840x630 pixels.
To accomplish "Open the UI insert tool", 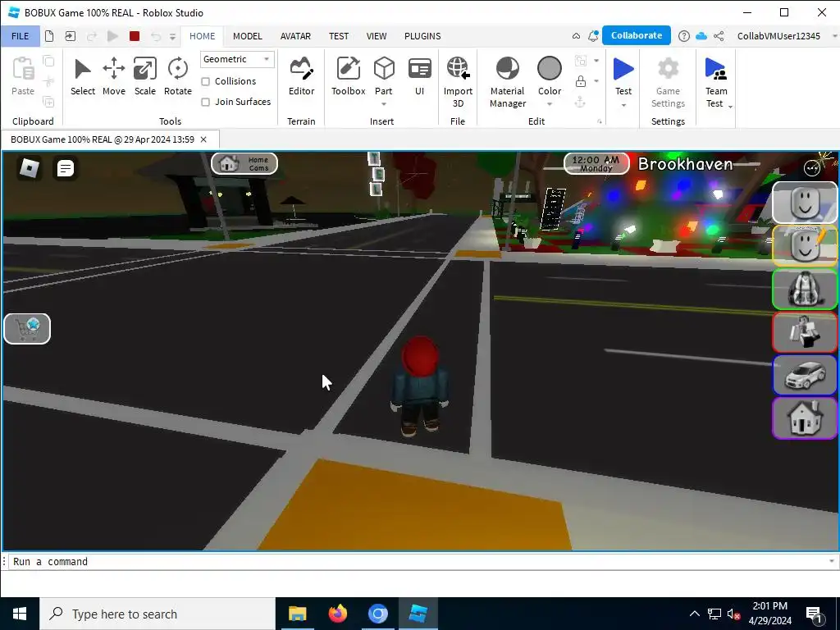I will (x=419, y=77).
